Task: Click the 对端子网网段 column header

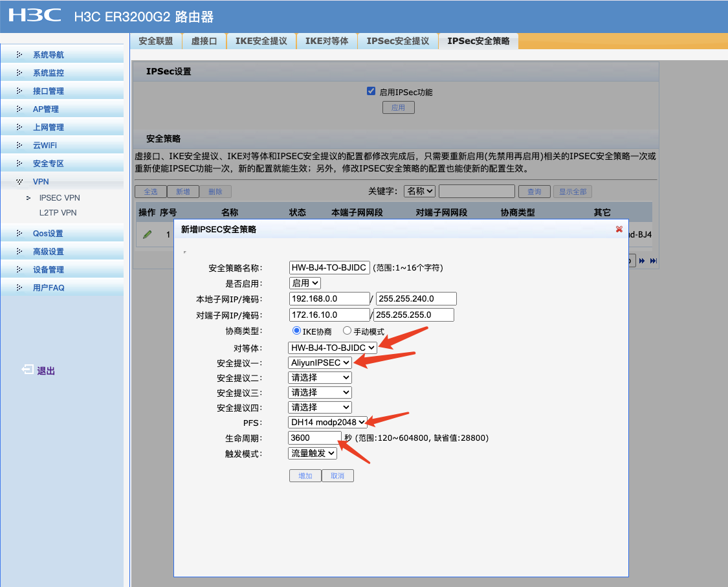Action: pos(441,212)
